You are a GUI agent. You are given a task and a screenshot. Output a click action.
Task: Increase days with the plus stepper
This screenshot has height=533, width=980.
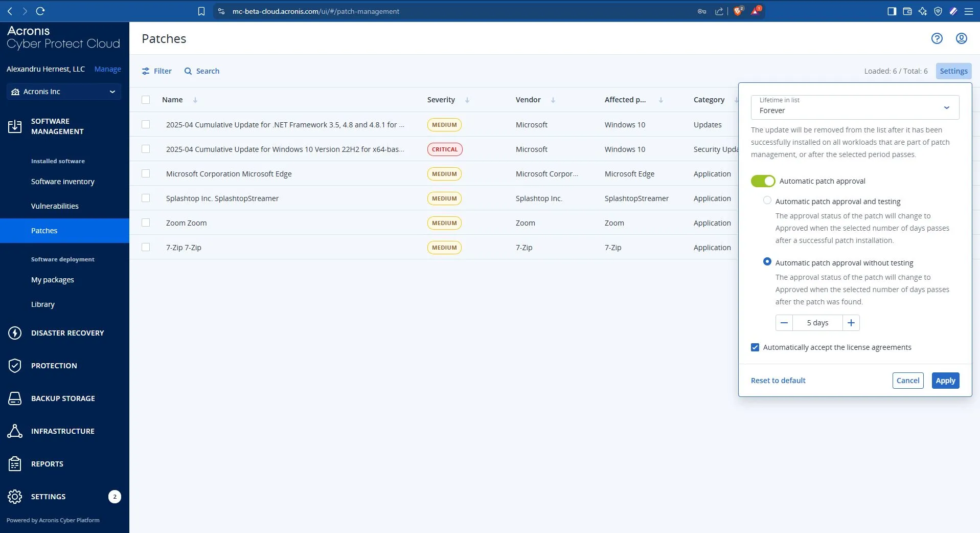850,323
